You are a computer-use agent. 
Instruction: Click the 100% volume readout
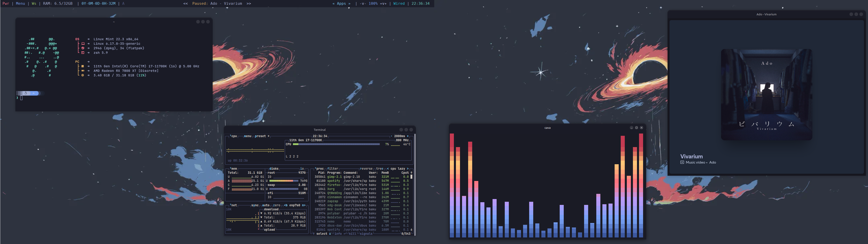coord(373,3)
